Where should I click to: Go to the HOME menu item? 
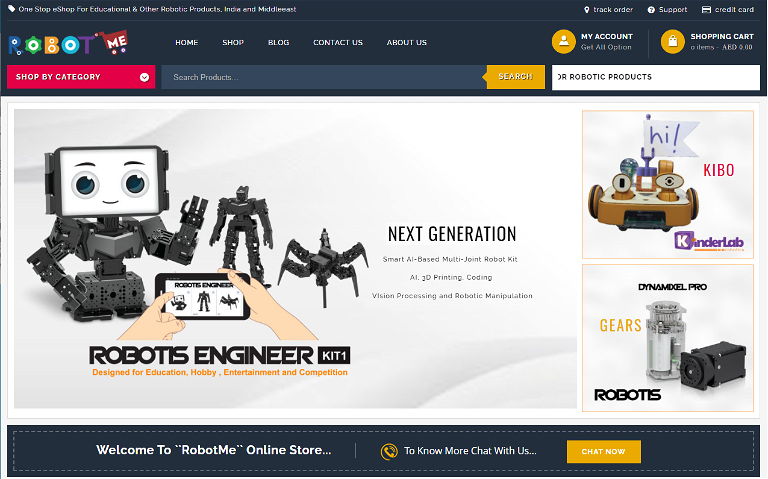point(187,43)
